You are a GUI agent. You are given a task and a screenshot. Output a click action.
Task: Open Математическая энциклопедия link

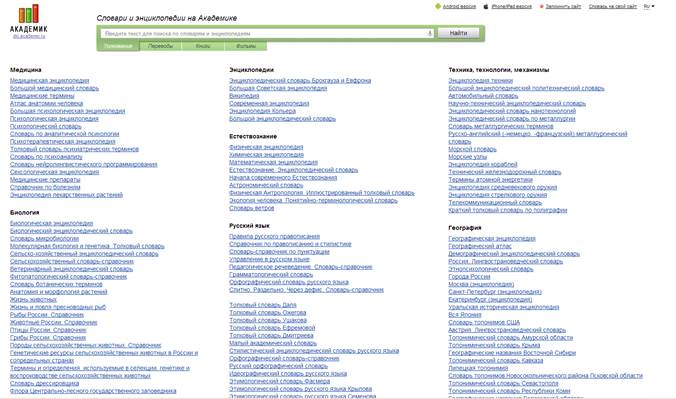273,162
